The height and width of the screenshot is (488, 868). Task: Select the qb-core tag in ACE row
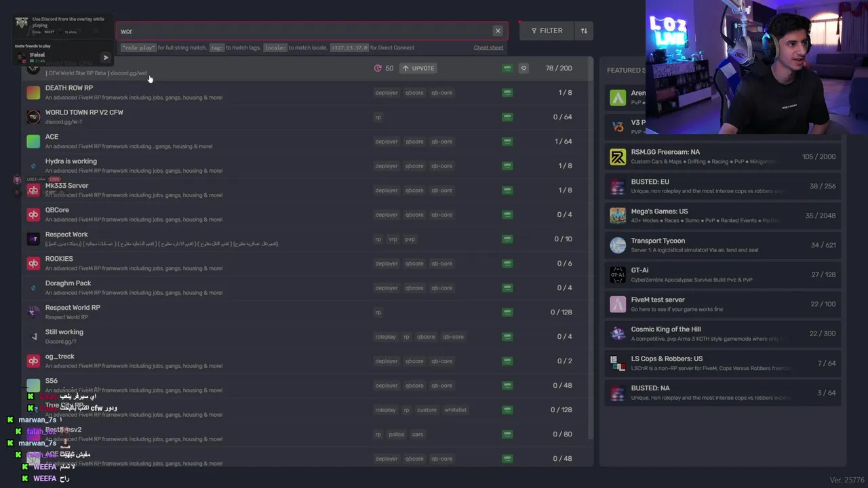(441, 142)
